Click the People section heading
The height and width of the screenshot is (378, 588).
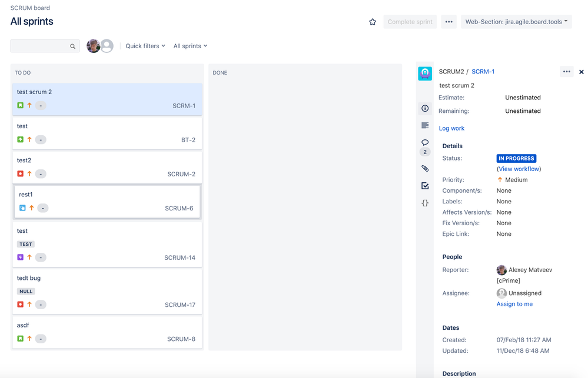tap(452, 257)
